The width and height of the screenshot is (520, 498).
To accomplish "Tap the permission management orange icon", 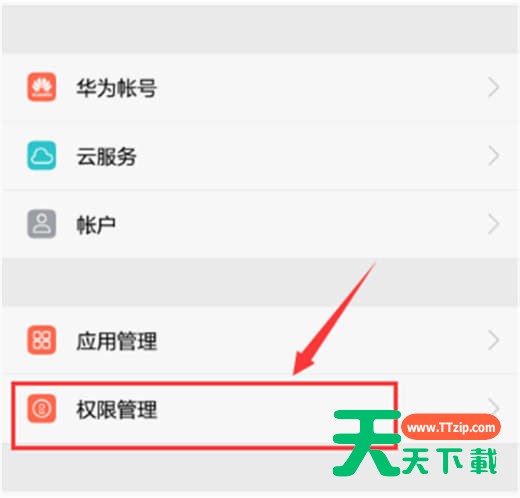I will [x=42, y=408].
